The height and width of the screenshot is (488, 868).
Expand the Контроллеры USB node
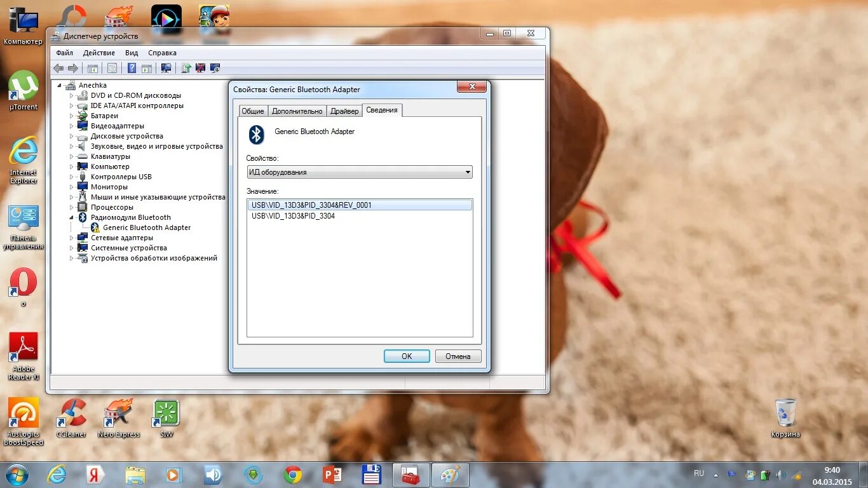72,177
